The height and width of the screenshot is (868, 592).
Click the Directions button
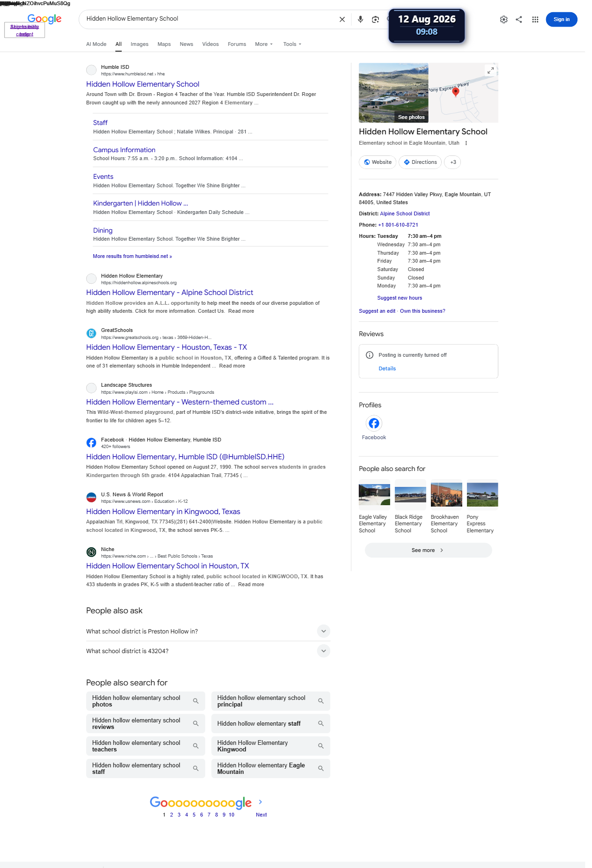[x=420, y=162]
